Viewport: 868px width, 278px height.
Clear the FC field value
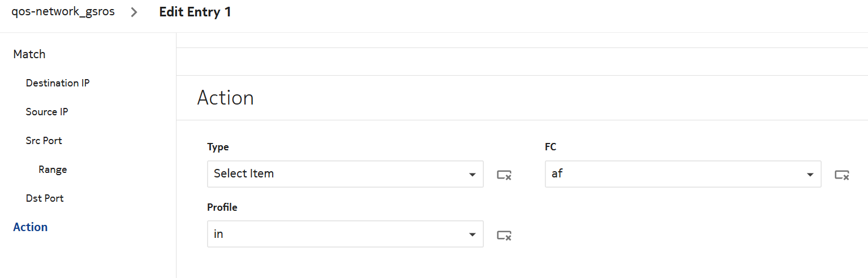842,175
